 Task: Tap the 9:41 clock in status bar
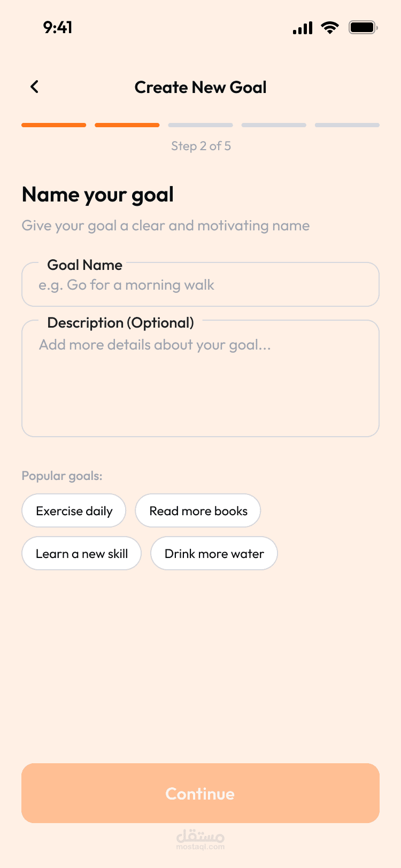pyautogui.click(x=58, y=27)
